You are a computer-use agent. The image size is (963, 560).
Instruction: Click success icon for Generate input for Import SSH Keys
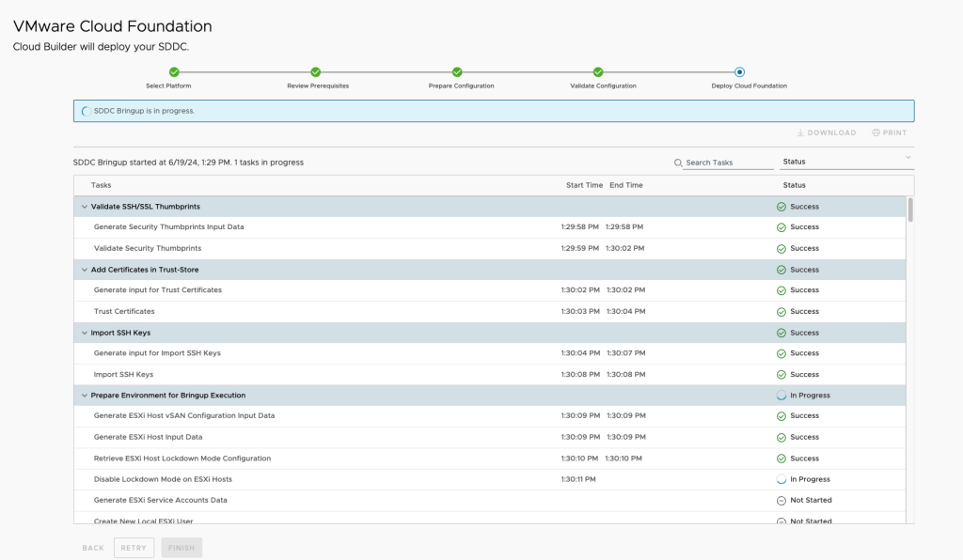781,354
